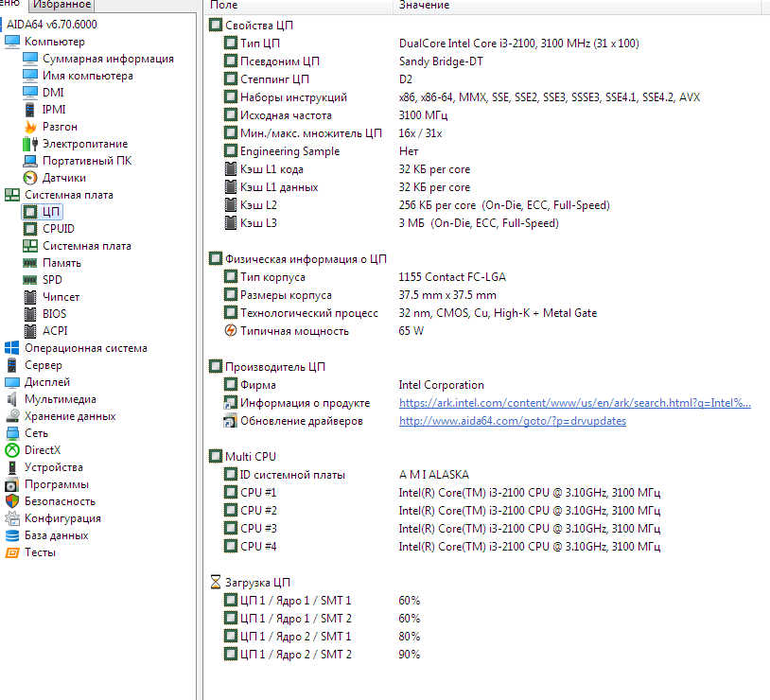Open the ACPI chip icon
Screen dimensions: 770x700
tap(30, 331)
